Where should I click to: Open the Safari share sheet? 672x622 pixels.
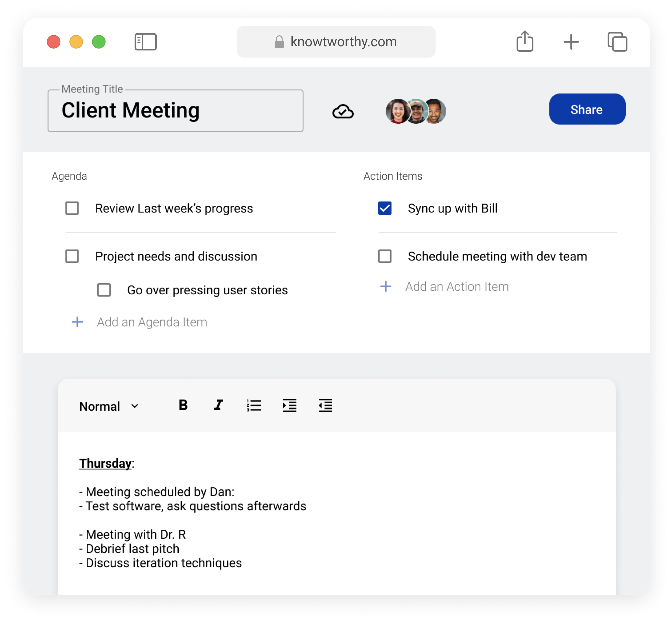click(x=524, y=41)
